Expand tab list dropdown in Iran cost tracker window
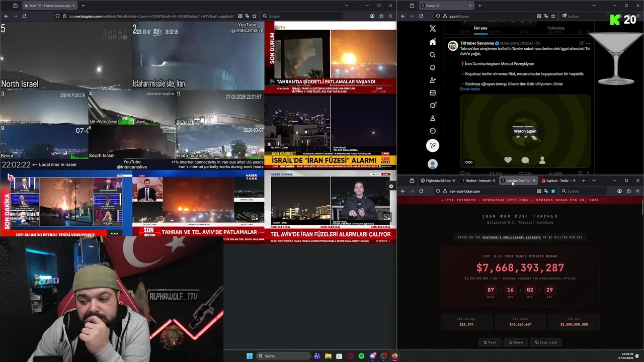Image resolution: width=644 pixels, height=362 pixels. (594, 180)
